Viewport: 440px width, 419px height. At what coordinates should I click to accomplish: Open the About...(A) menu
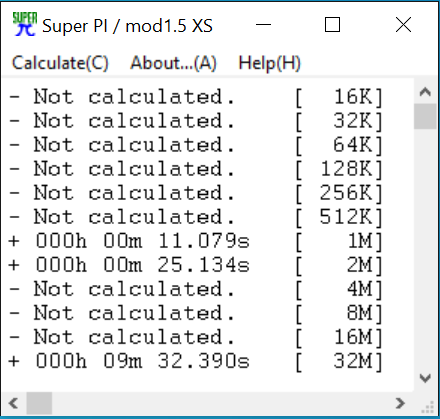point(173,63)
